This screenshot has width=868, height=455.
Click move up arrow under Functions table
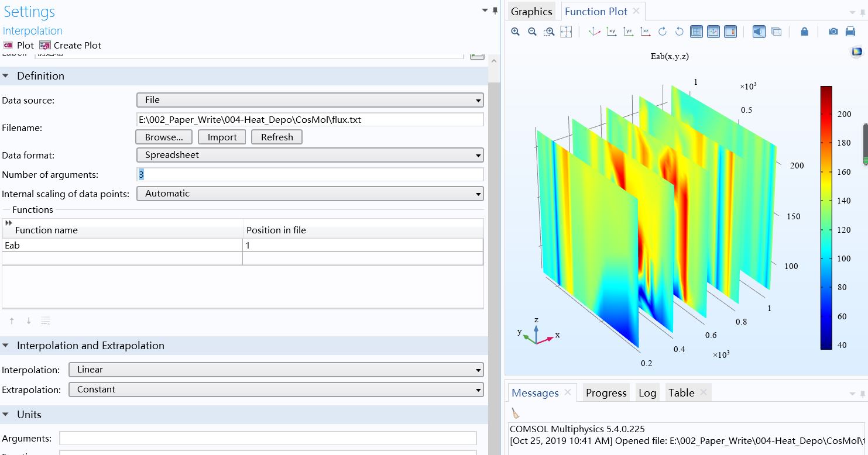click(12, 321)
